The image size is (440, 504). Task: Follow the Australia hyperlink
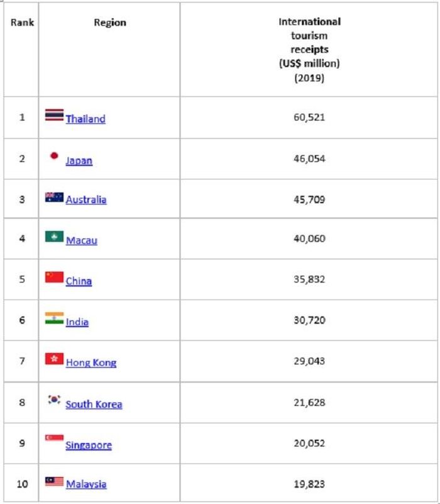click(x=86, y=199)
